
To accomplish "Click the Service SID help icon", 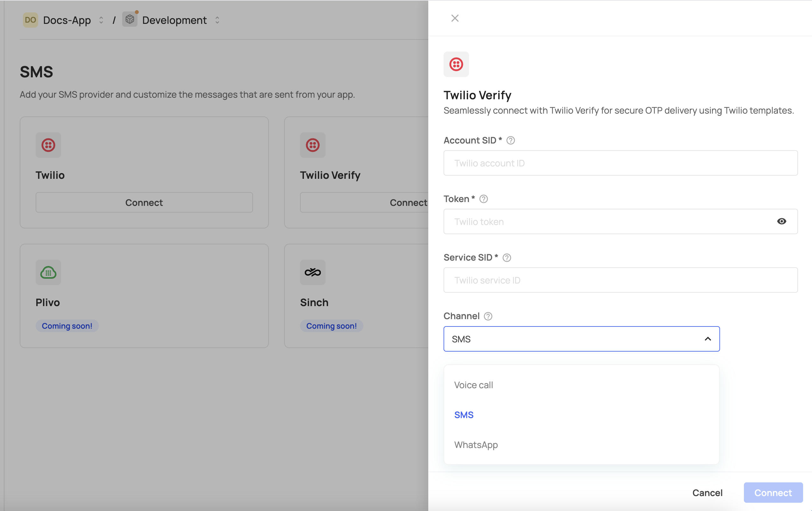I will pos(507,258).
